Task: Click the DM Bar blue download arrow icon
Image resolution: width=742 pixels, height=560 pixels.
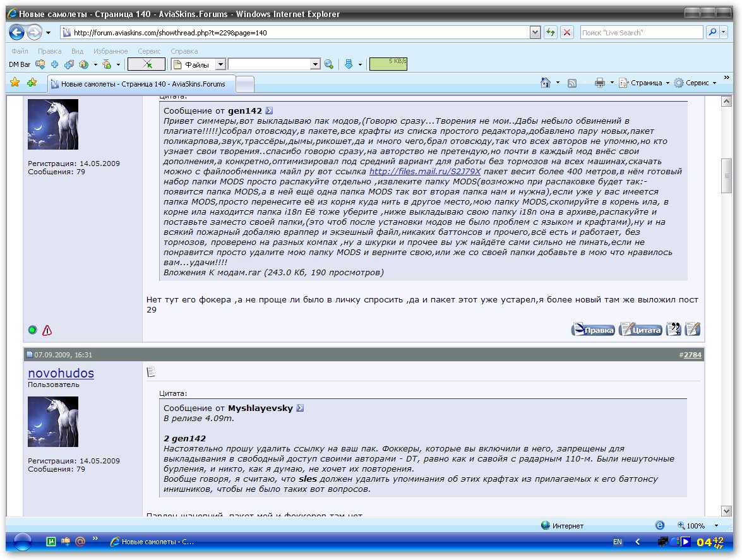Action: pyautogui.click(x=349, y=64)
